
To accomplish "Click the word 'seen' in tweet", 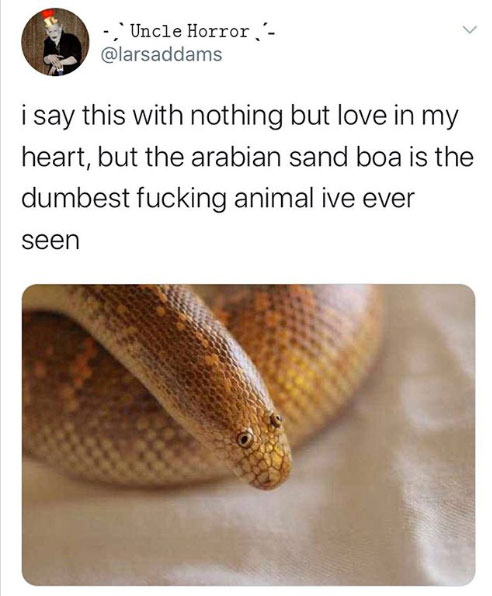I will (51, 241).
